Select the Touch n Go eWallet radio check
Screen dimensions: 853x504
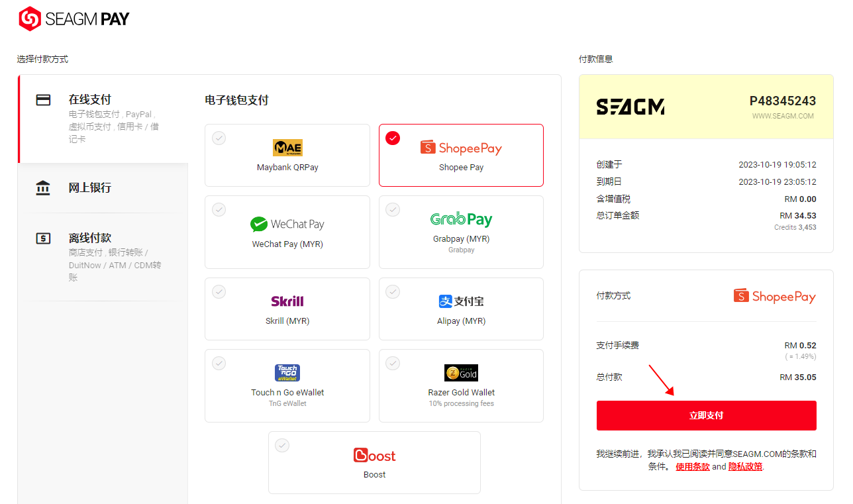pyautogui.click(x=219, y=363)
